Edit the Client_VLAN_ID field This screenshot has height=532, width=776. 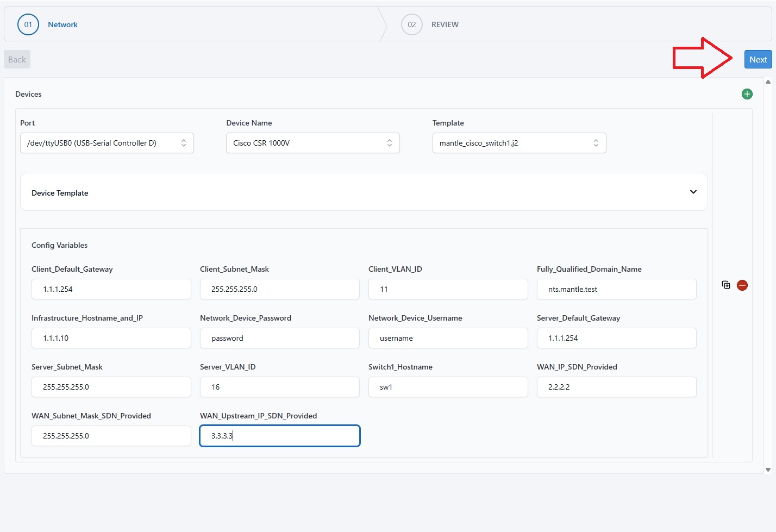tap(448, 289)
